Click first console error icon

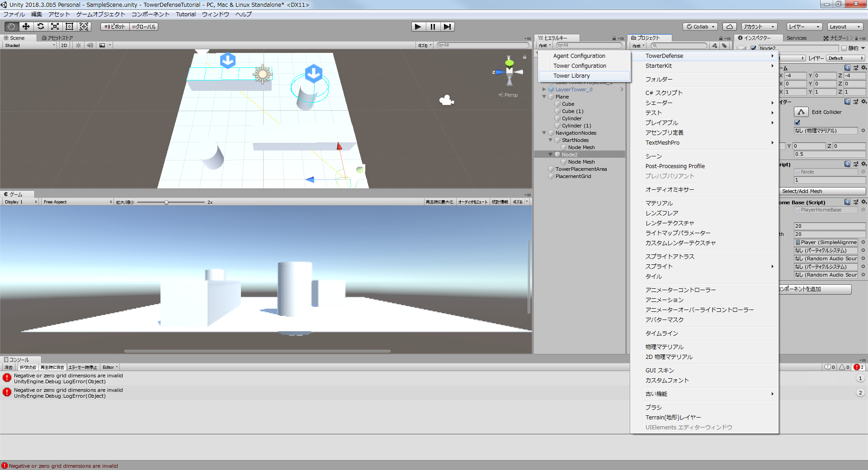(x=7, y=377)
